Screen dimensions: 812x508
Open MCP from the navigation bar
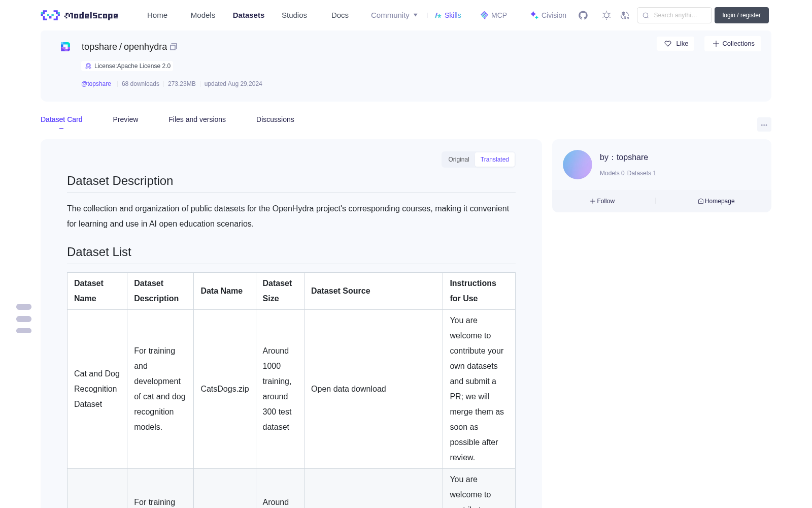tap(494, 15)
